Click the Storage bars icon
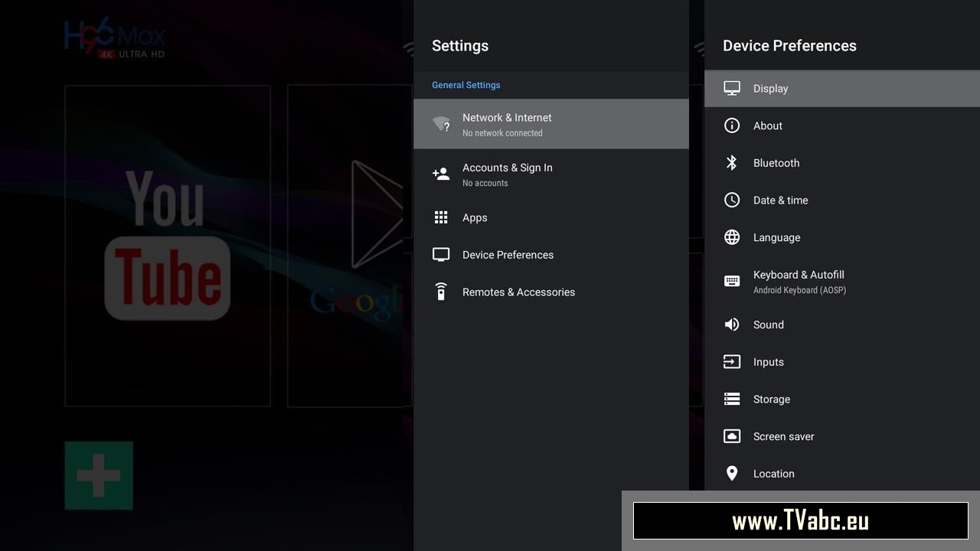The height and width of the screenshot is (551, 980). (x=732, y=399)
